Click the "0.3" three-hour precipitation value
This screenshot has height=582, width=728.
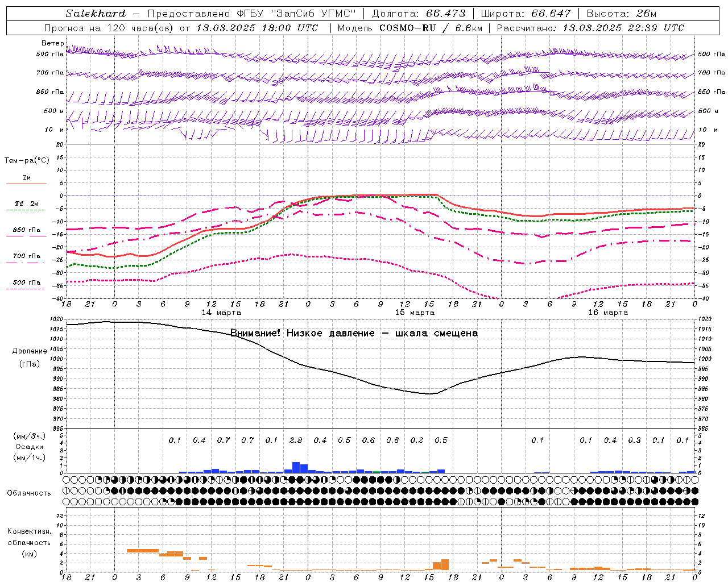(634, 440)
